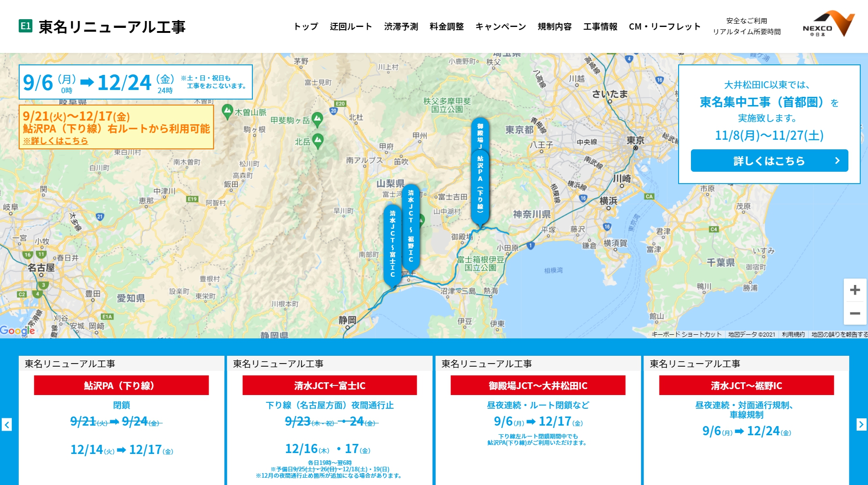Click the 清水JCT〜裾野IC map marker

coord(411,227)
